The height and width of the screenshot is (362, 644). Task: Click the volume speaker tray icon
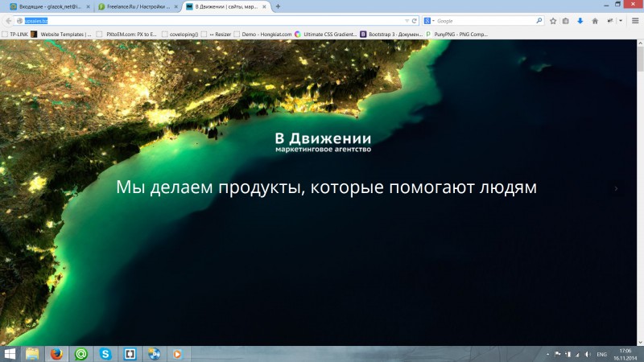(588, 354)
